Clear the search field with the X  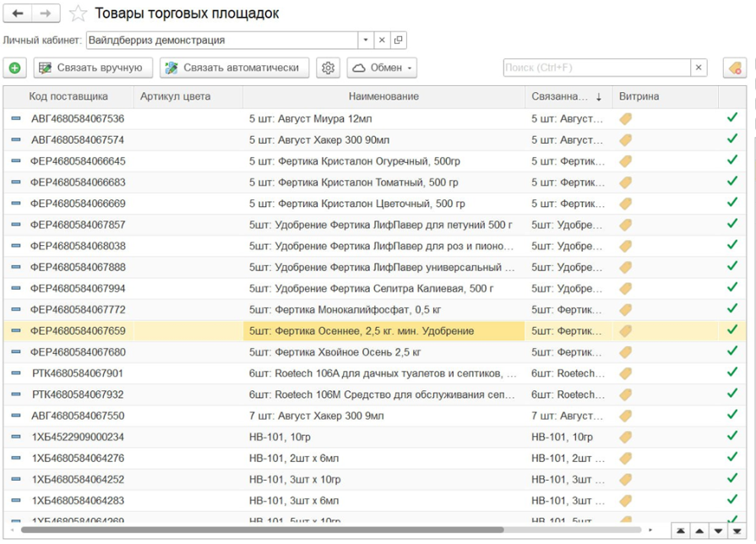[x=699, y=68]
